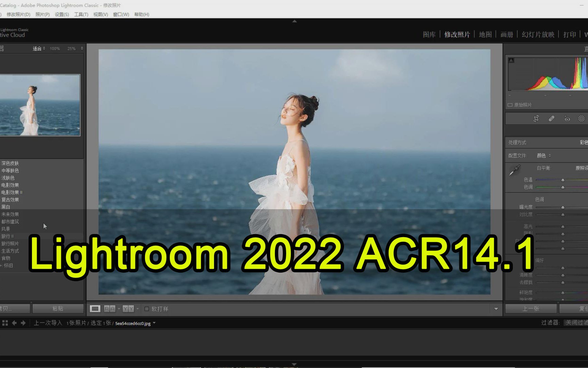Open the 修改照片(D) menu
Viewport: 588px width, 368px height.
tap(18, 14)
